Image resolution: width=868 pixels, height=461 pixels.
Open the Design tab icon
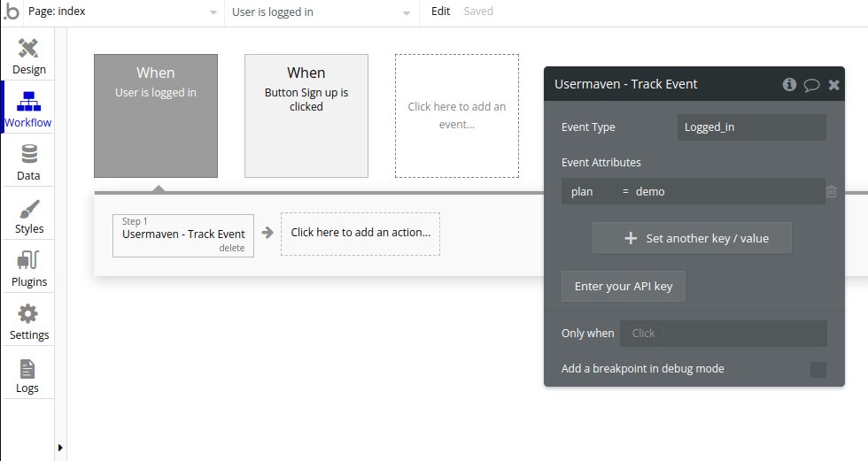tap(28, 48)
